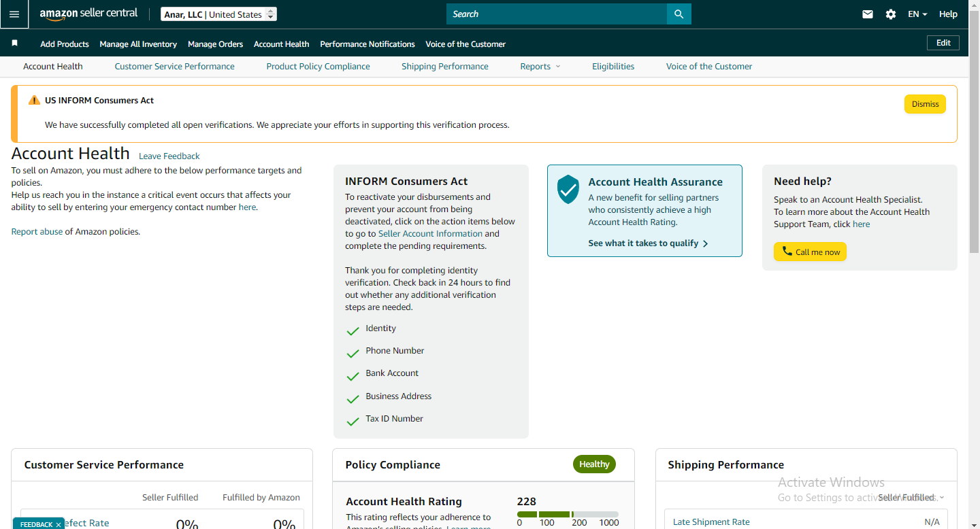Viewport: 980px width, 529px height.
Task: Open the mail messages icon
Action: [x=867, y=14]
